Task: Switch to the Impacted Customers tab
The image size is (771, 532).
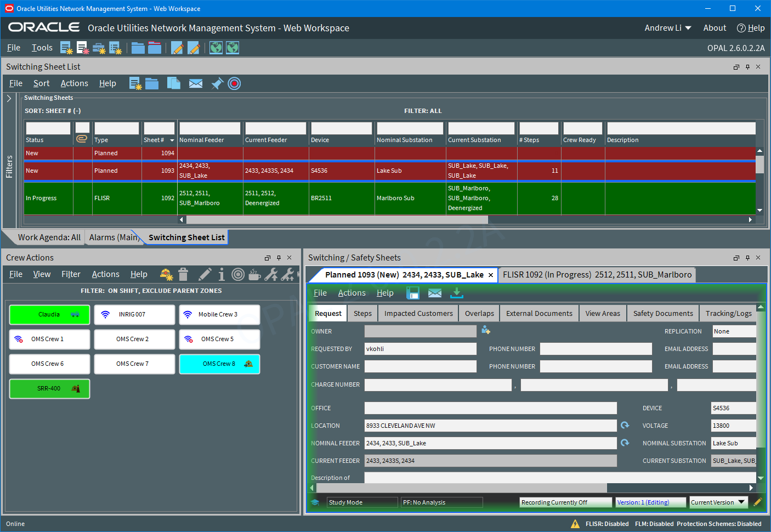Action: 418,313
